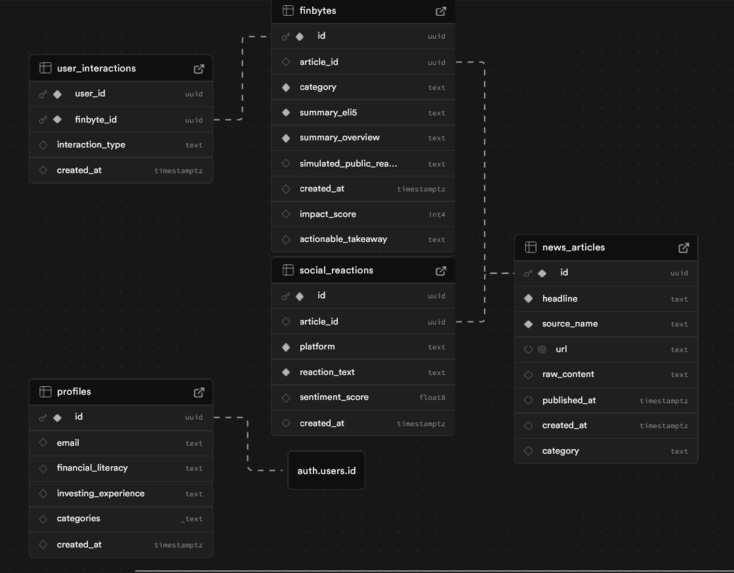Screen dimensions: 734x573
Task: Select the user_interactions table header
Action: 121,68
